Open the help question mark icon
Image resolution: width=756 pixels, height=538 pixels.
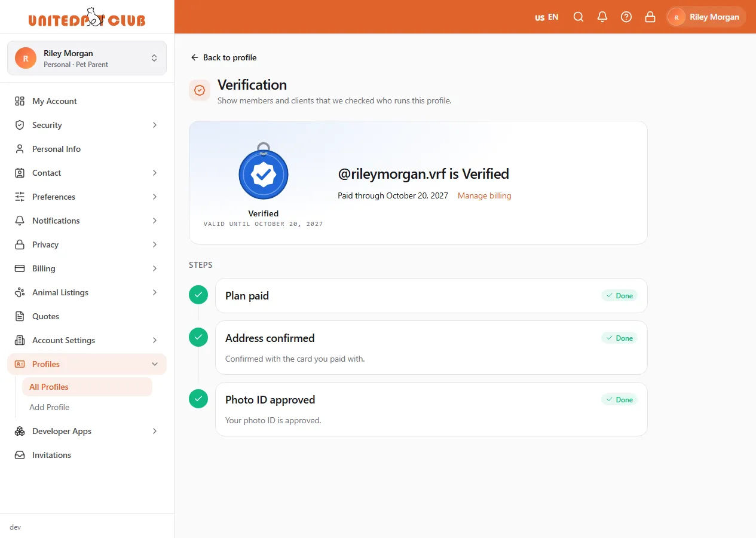tap(626, 17)
